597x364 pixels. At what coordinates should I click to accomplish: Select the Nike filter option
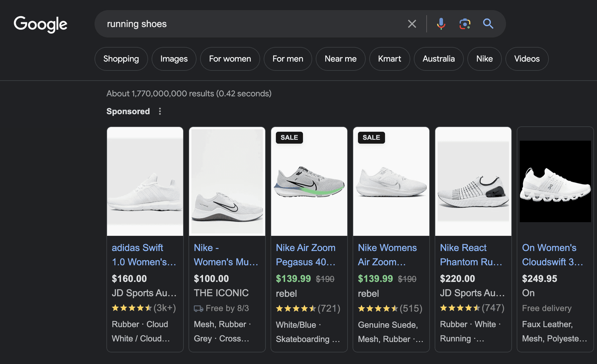coord(484,59)
